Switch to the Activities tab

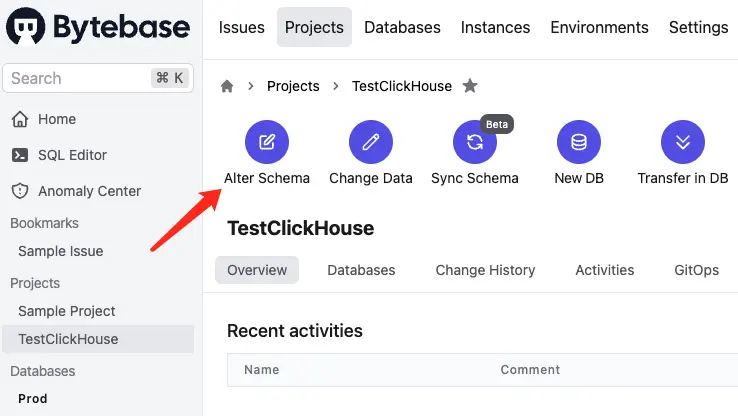[x=605, y=270]
